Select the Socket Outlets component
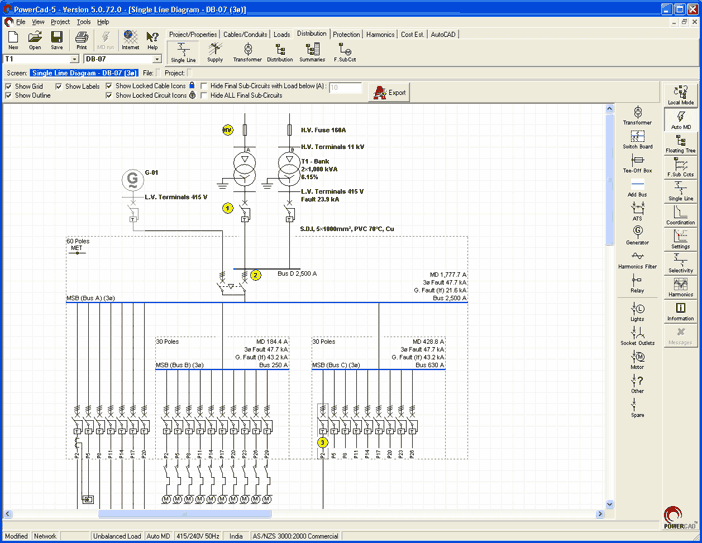This screenshot has height=543, width=702. pos(638,336)
